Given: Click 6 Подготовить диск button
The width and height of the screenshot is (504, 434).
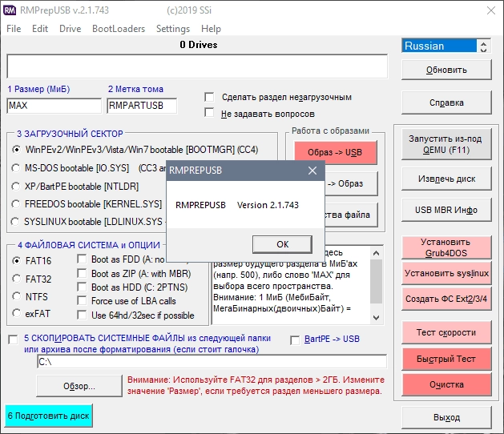Looking at the screenshot, I should 49,416.
